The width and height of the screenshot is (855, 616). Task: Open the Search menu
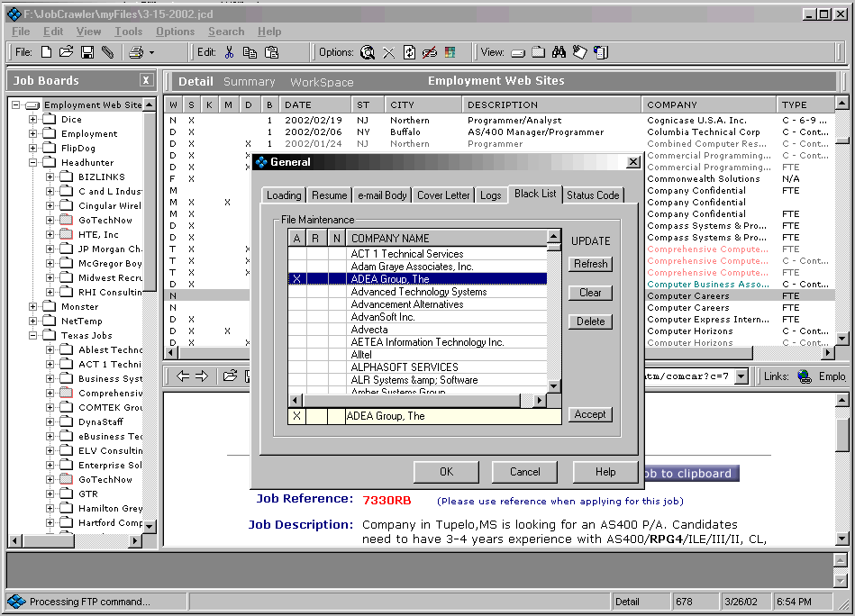226,32
